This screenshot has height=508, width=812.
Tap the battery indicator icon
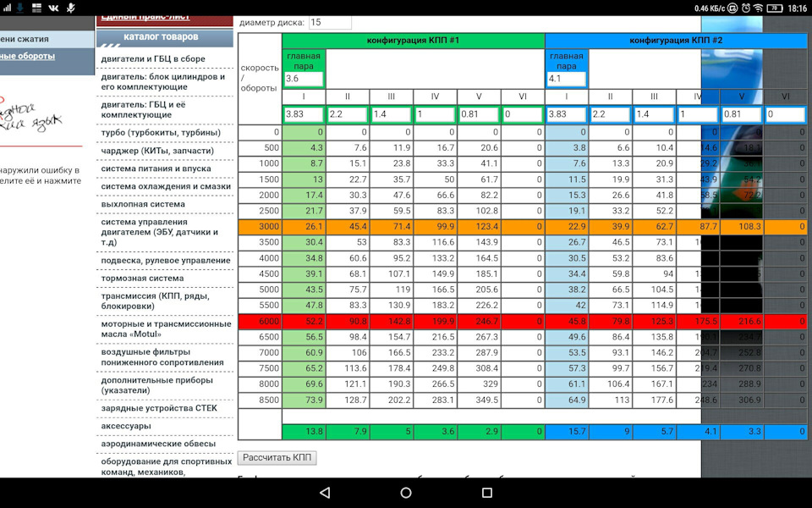pyautogui.click(x=775, y=8)
